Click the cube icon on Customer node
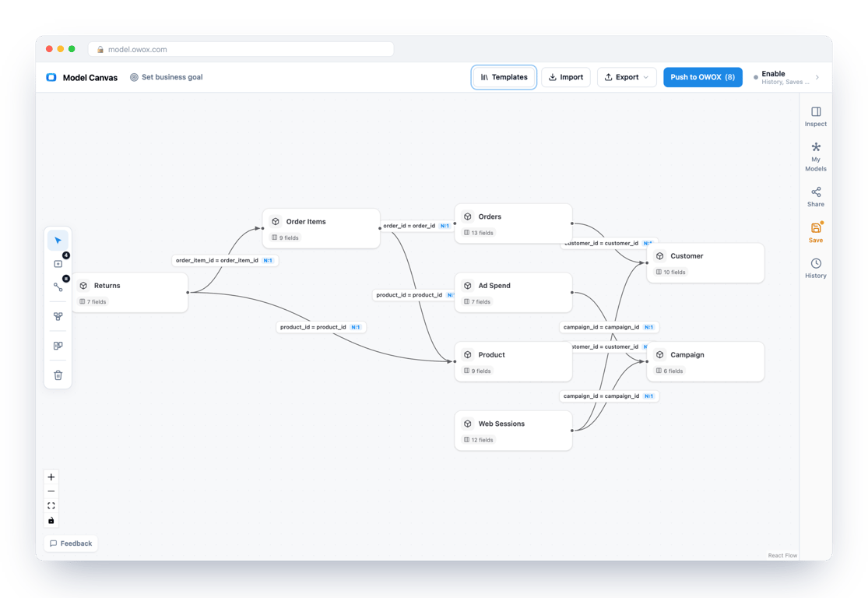 (660, 256)
